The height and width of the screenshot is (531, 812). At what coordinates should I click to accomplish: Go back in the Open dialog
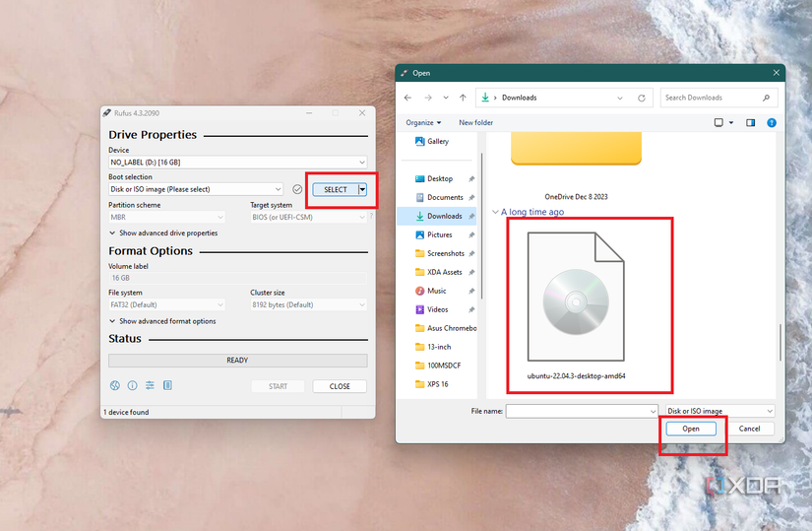(408, 98)
